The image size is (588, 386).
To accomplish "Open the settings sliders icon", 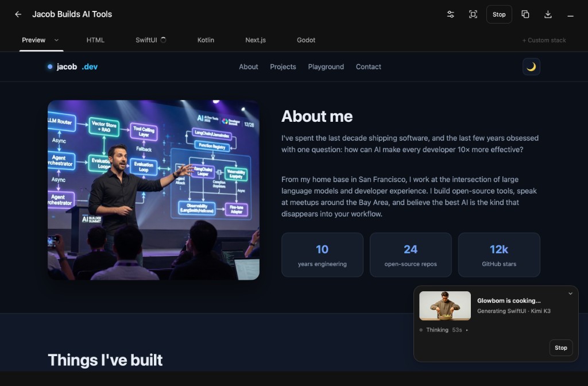I will pos(450,14).
